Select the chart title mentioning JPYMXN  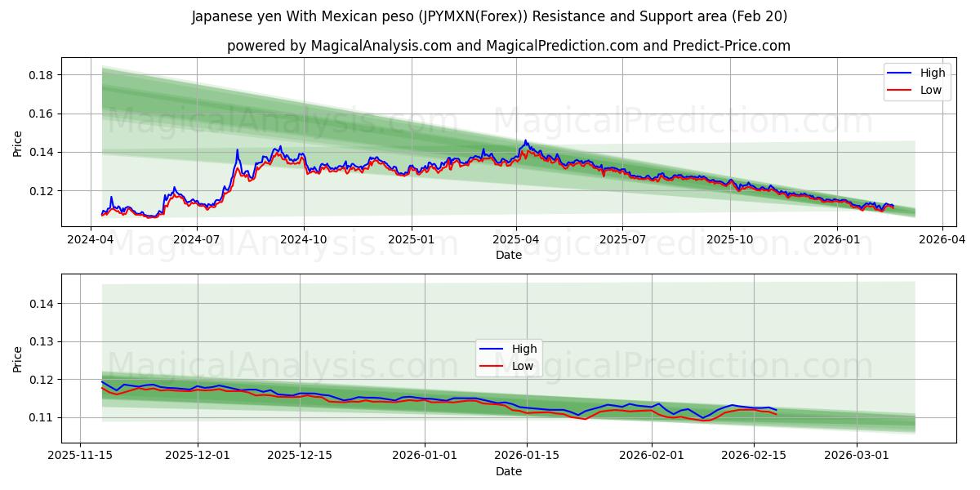tap(490, 16)
